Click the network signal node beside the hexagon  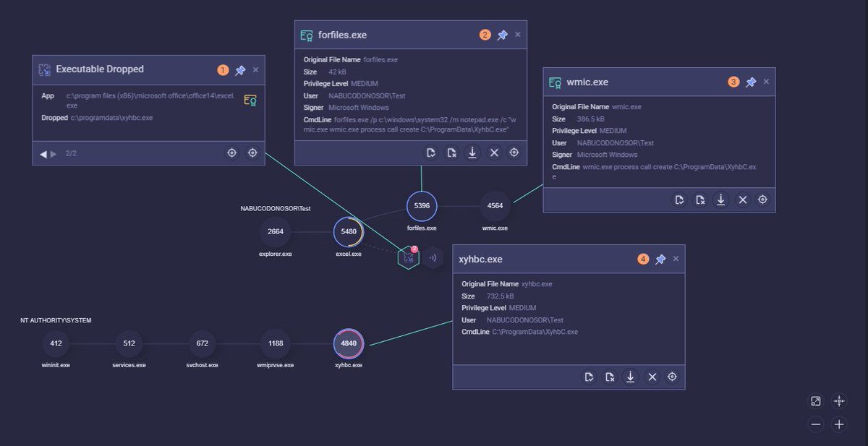(433, 257)
